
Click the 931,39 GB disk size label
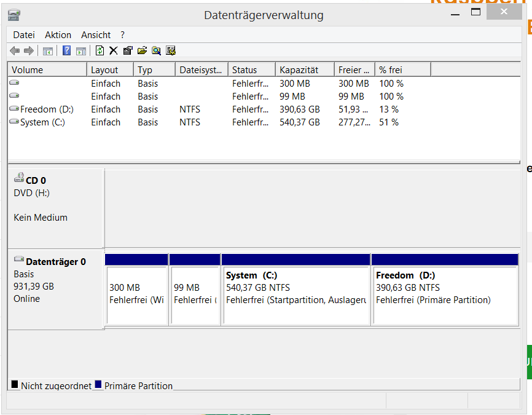click(34, 287)
